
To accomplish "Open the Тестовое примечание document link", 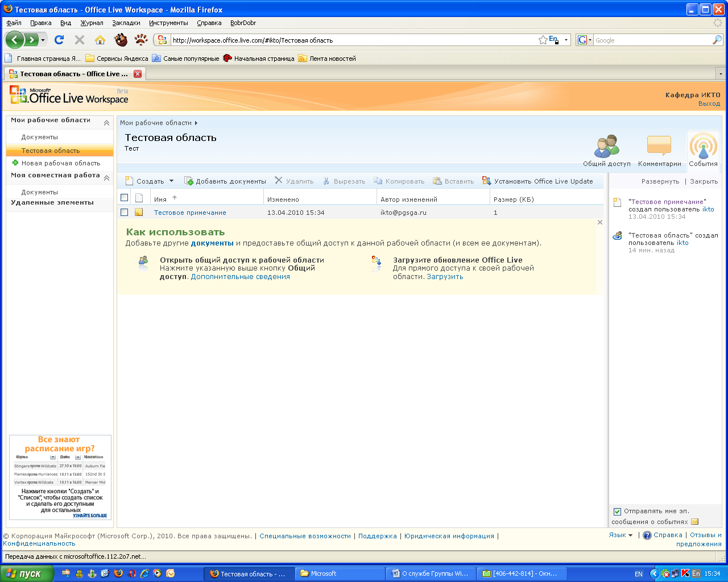I will (x=190, y=213).
